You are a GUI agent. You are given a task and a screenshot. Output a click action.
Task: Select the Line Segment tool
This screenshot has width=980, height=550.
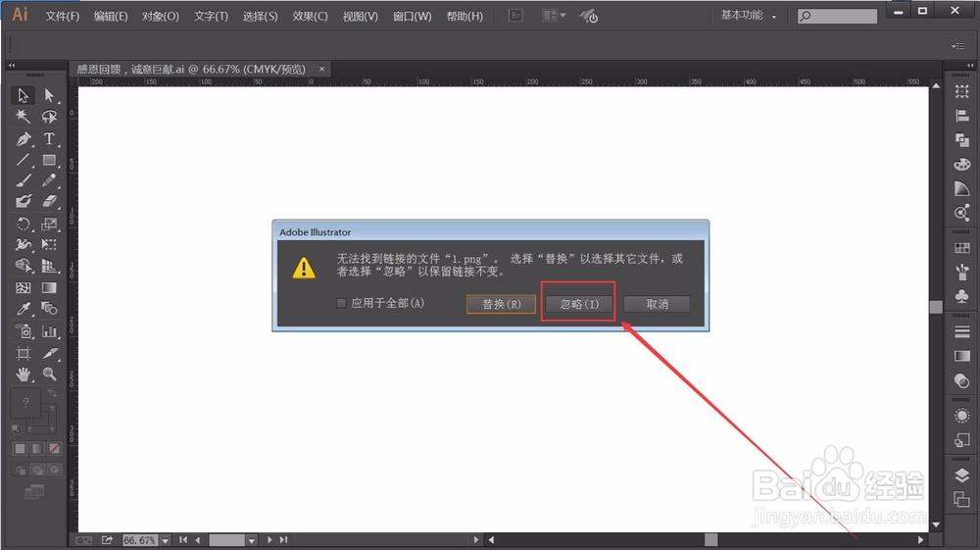24,160
